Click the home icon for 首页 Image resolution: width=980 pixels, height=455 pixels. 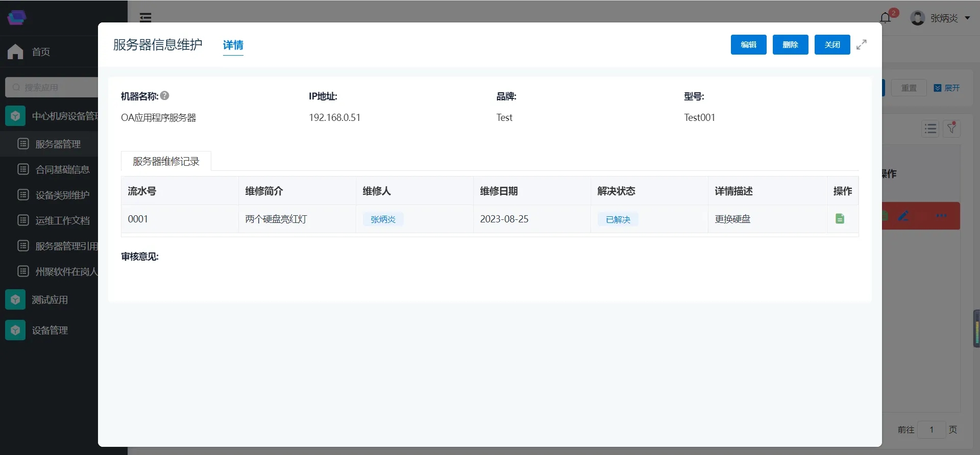tap(15, 52)
